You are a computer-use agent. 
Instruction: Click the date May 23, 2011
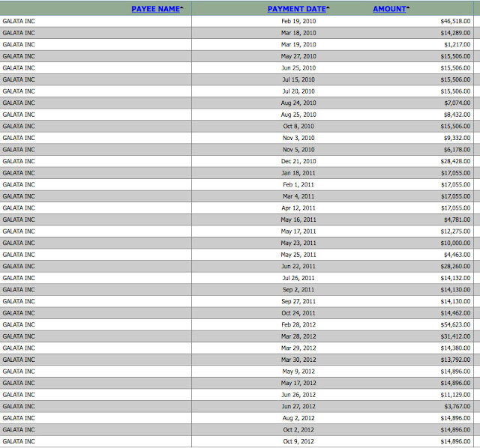coord(298,243)
